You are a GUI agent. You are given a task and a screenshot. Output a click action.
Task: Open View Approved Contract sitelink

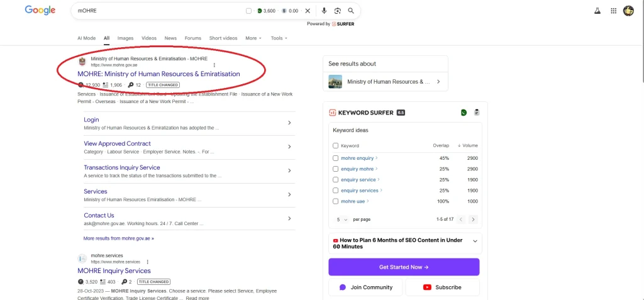(x=117, y=143)
